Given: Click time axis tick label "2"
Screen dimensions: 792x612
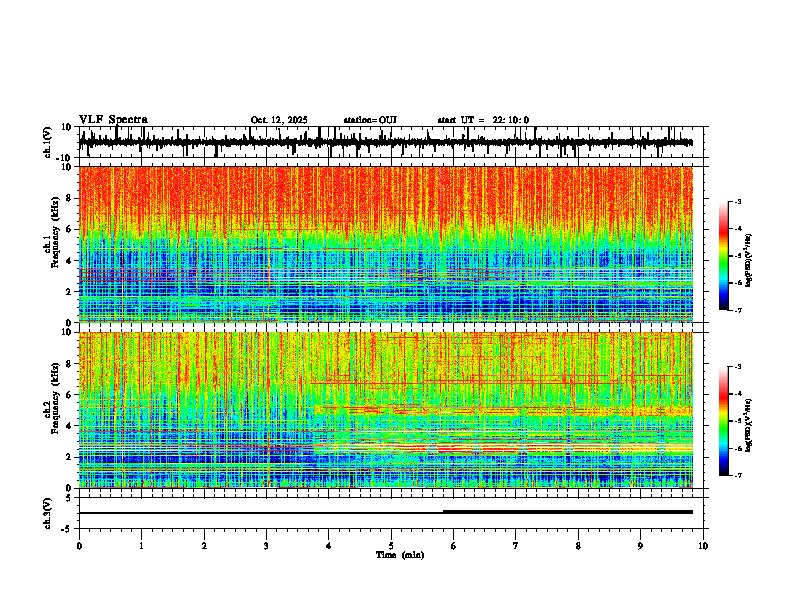Looking at the screenshot, I should pyautogui.click(x=204, y=546).
